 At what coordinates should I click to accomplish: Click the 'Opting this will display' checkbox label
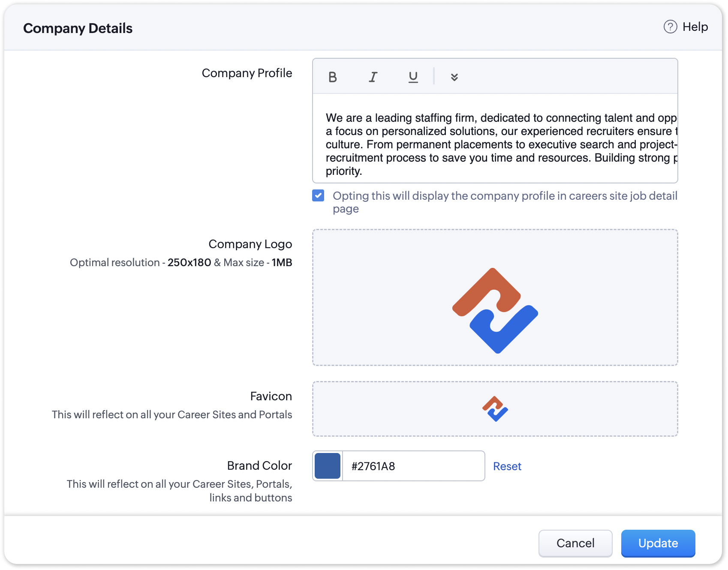click(505, 196)
